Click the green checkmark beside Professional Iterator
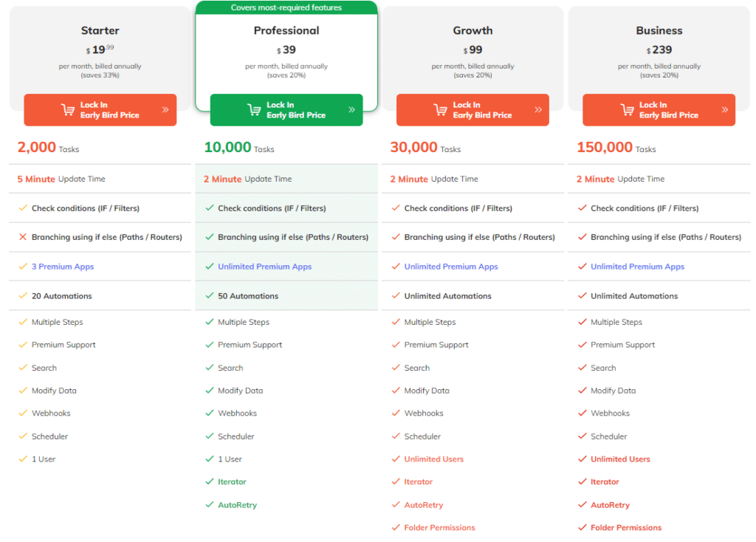Image resolution: width=756 pixels, height=542 pixels. tap(210, 481)
